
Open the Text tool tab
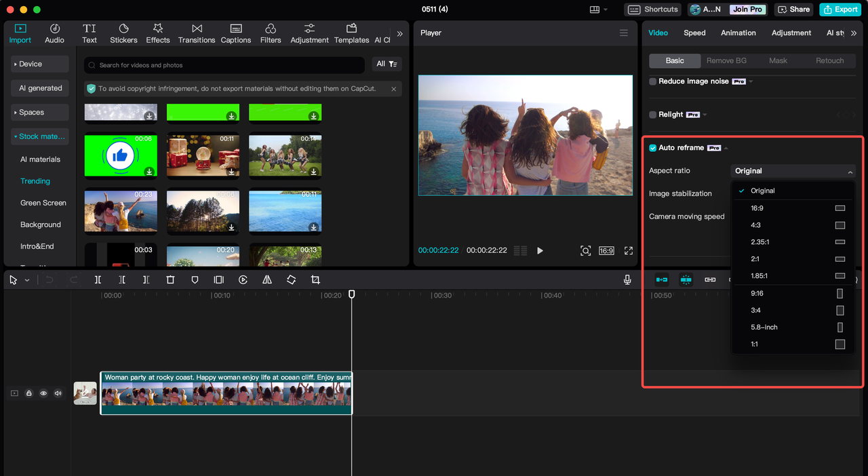(90, 33)
